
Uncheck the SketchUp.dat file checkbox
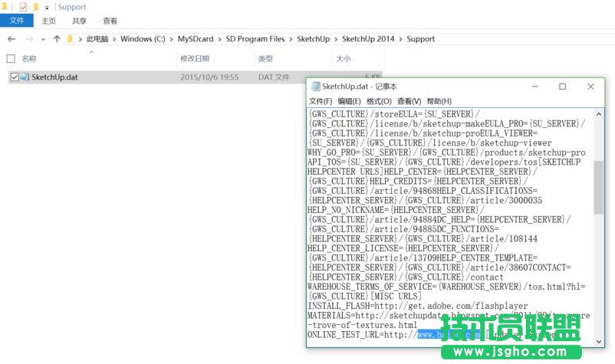coord(15,77)
